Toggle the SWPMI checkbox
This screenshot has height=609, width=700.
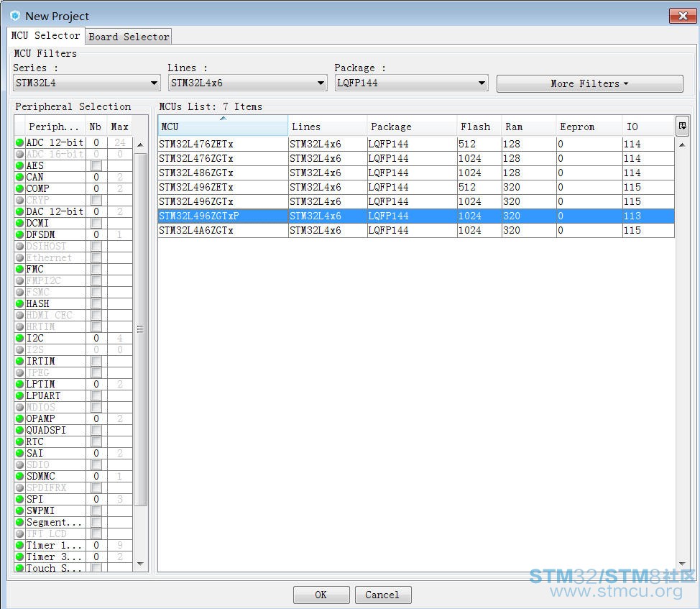96,510
